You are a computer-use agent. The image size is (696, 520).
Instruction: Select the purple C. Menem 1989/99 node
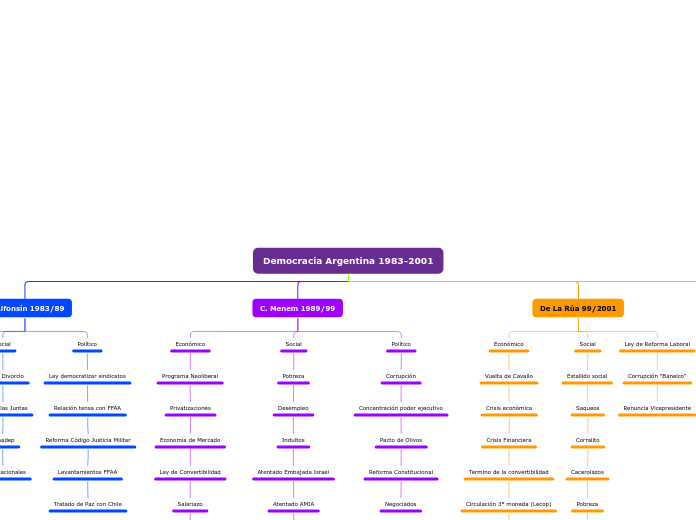click(x=297, y=308)
